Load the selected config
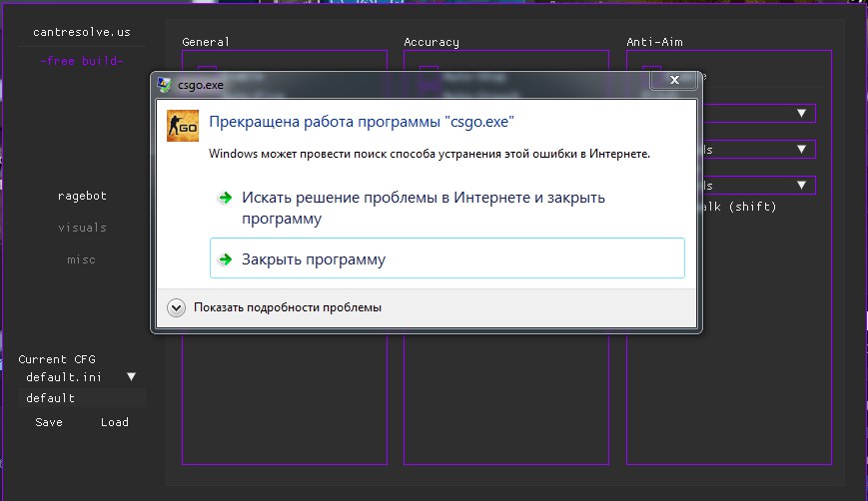Viewport: 868px width, 501px height. pos(115,422)
